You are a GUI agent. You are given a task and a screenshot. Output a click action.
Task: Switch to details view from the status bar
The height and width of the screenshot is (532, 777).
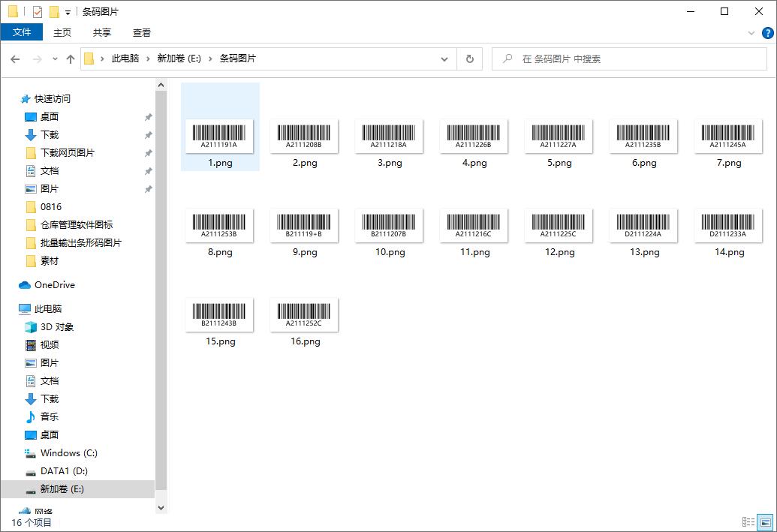748,521
